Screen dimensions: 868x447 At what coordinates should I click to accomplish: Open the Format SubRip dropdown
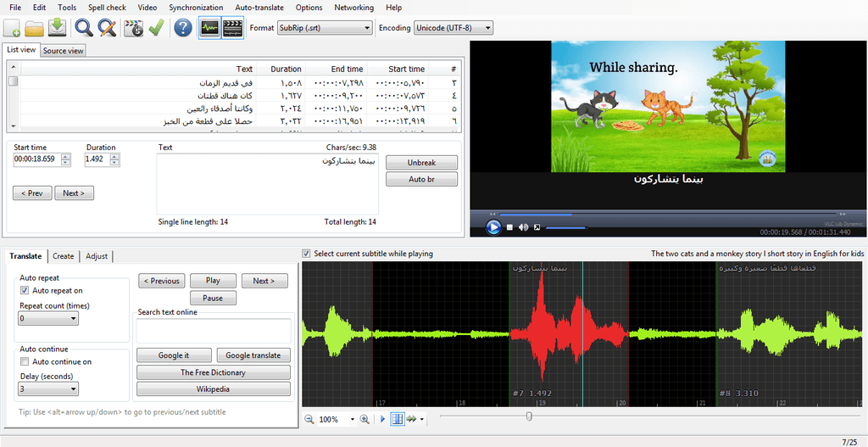click(x=325, y=28)
